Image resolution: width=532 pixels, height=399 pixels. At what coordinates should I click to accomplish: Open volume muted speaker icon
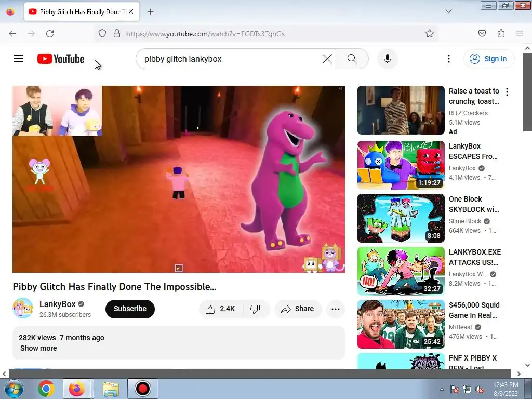click(x=480, y=389)
